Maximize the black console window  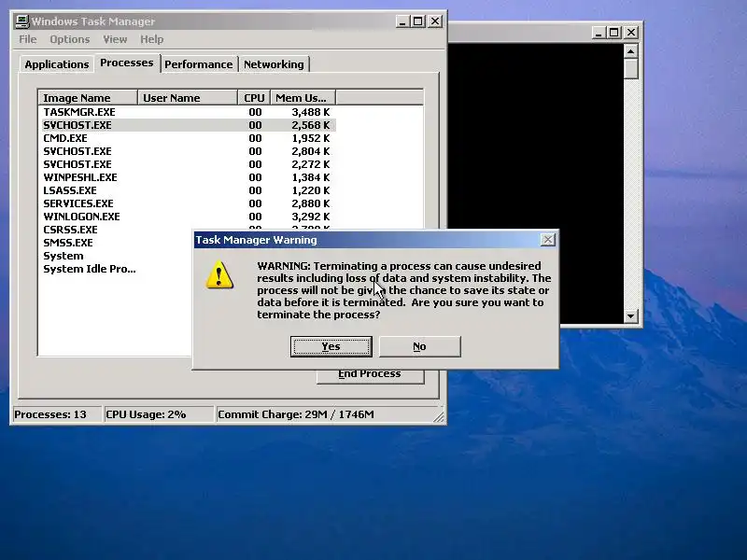614,33
